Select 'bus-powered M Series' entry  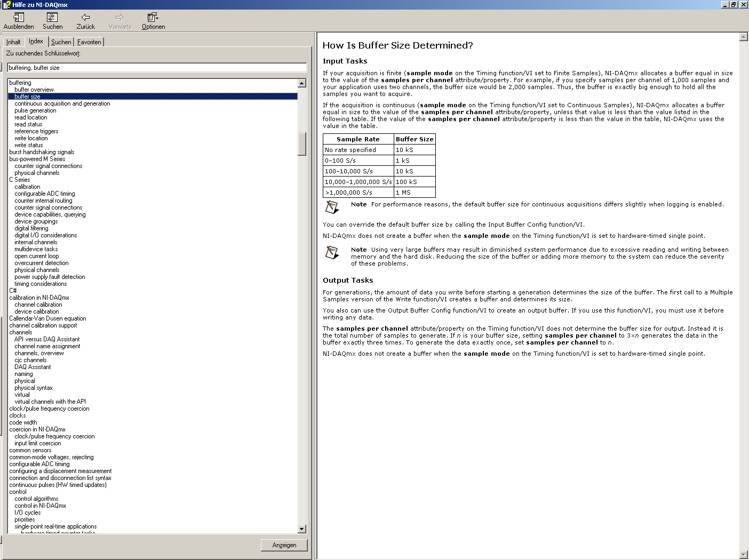(37, 159)
